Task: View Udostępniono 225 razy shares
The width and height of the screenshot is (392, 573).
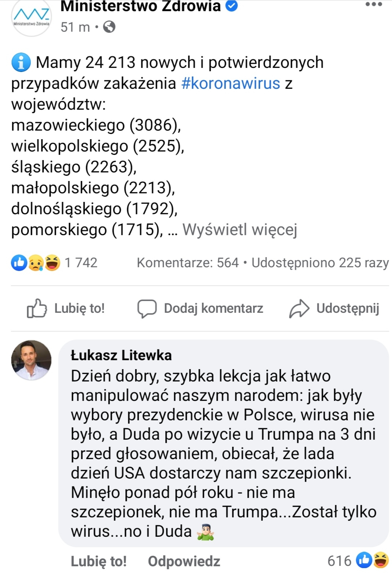Action: (320, 263)
